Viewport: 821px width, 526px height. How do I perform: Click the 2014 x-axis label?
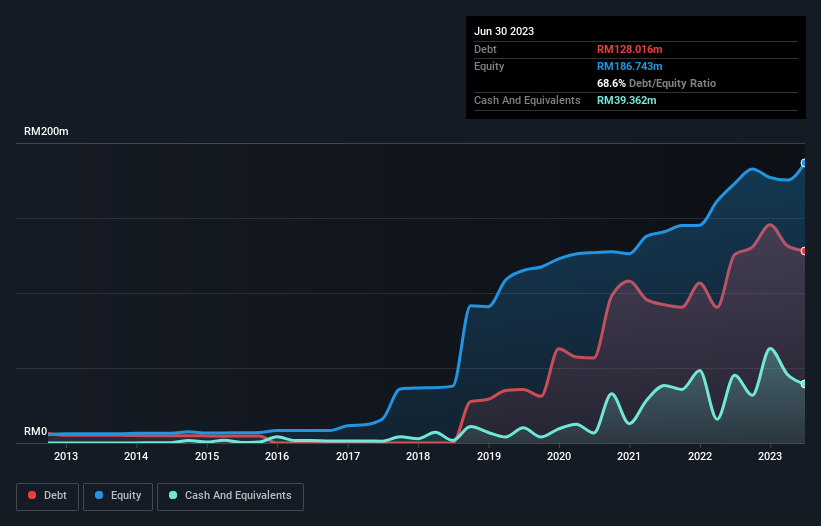click(136, 456)
